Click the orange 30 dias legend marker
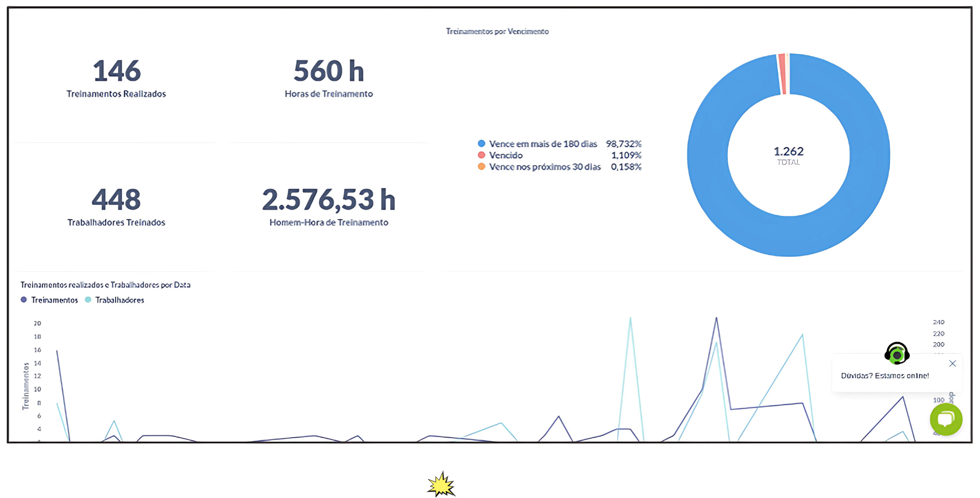This screenshot has width=980, height=498. click(481, 167)
